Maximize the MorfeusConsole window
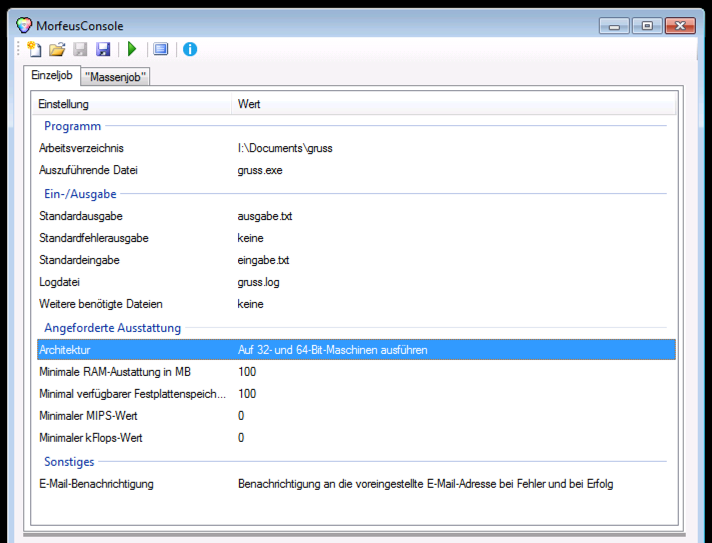Viewport: 712px width, 543px height. click(647, 25)
